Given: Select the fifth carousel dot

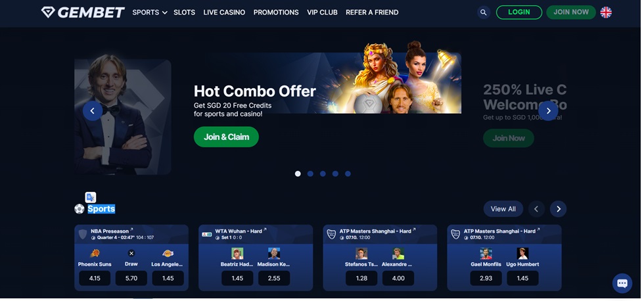Looking at the screenshot, I should (348, 174).
